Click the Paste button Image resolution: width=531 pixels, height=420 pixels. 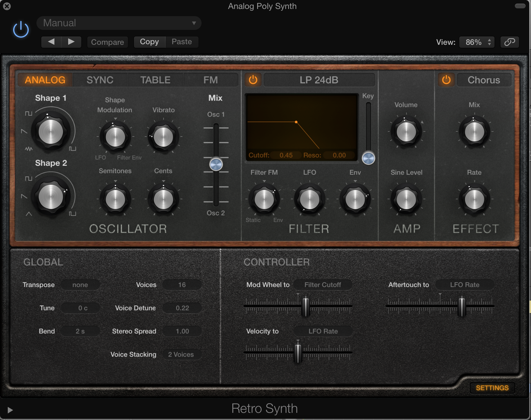182,42
